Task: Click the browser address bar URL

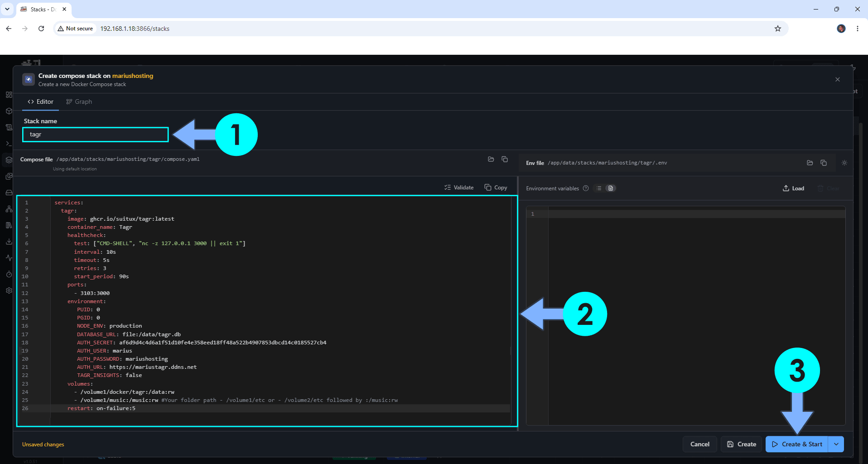Action: [135, 29]
